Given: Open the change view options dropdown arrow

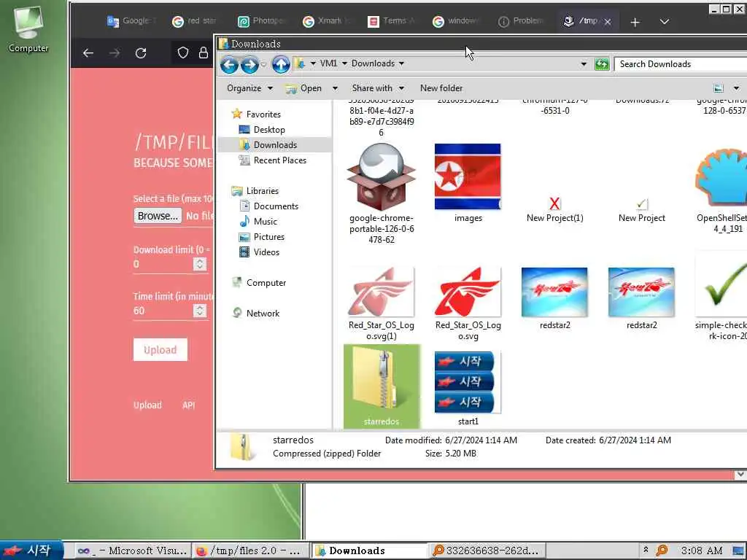Looking at the screenshot, I should 736,88.
